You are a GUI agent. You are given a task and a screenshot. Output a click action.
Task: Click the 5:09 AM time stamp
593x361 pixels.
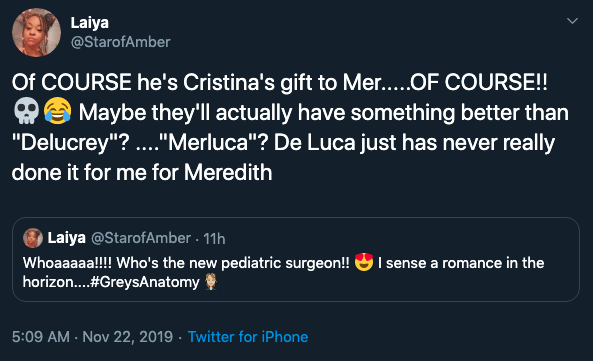tap(41, 337)
